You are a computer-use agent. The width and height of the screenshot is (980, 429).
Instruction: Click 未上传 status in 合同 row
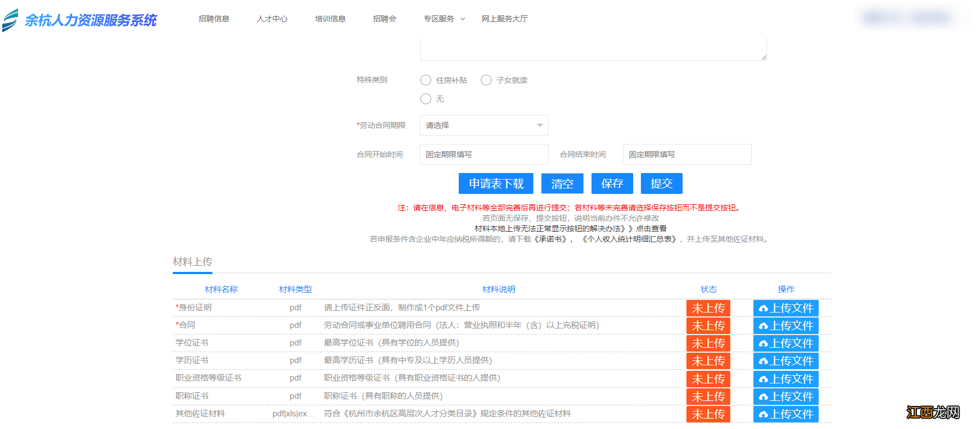(x=708, y=326)
